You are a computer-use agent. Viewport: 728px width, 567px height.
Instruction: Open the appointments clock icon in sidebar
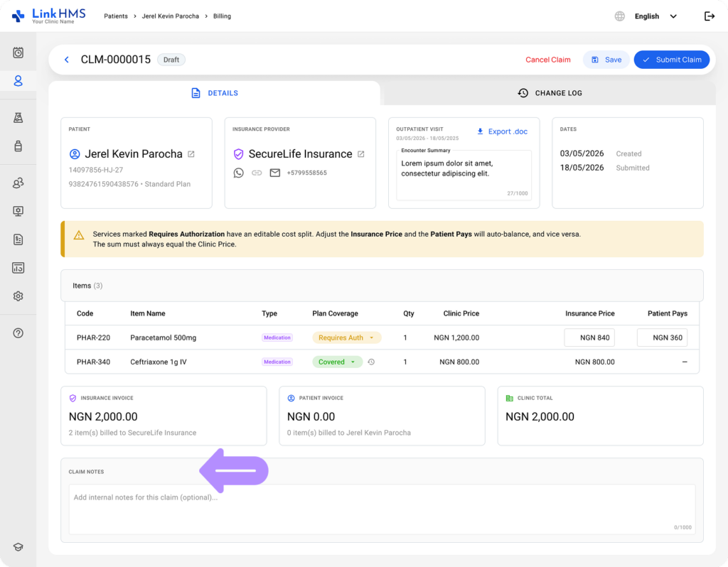click(18, 53)
